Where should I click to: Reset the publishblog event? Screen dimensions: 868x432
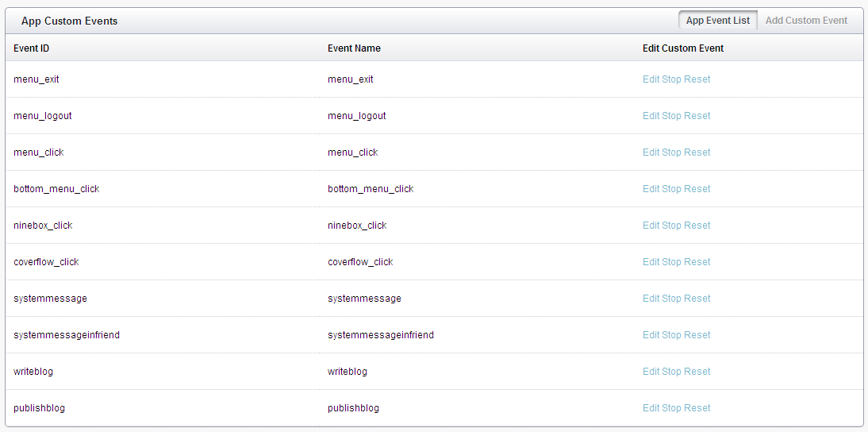(697, 408)
